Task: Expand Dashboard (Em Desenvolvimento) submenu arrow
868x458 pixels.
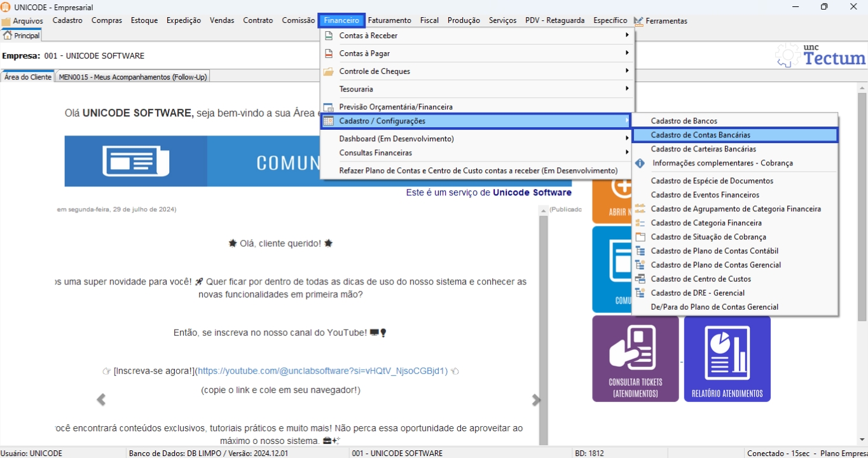Action: coord(627,139)
